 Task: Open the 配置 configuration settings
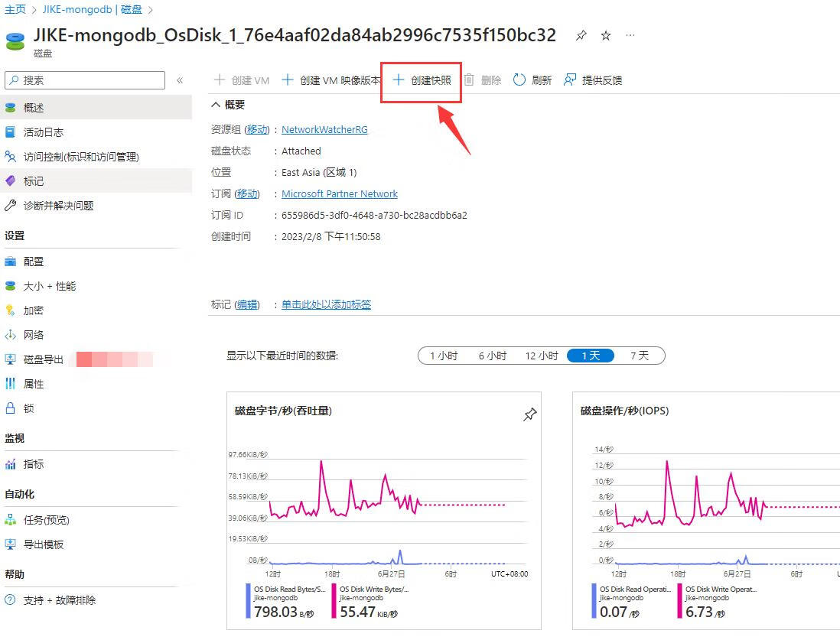pyautogui.click(x=96, y=262)
